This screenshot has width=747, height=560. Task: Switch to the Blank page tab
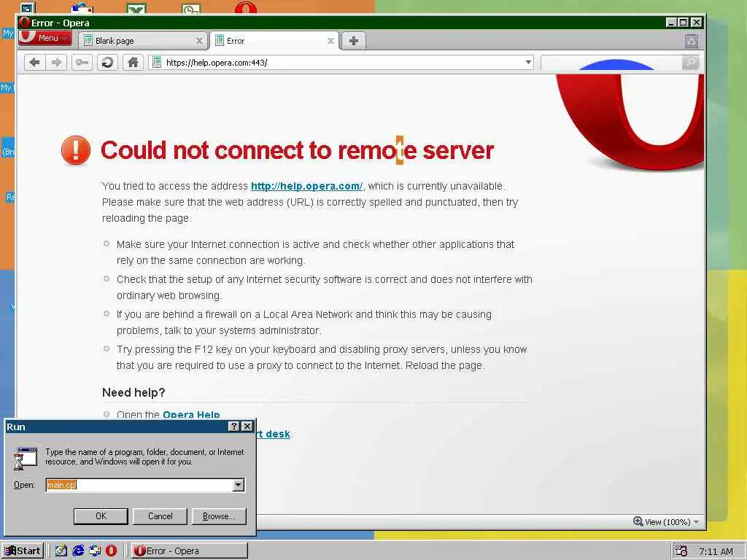tap(142, 41)
